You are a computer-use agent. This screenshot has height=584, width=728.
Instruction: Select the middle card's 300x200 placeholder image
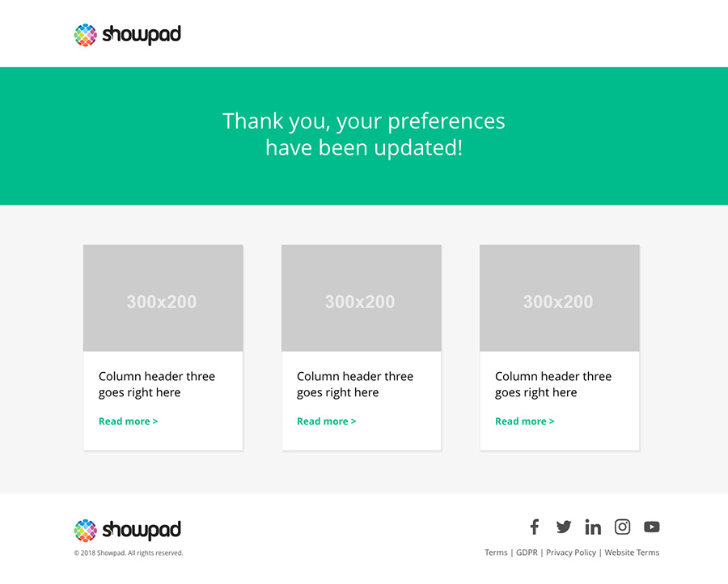point(362,298)
